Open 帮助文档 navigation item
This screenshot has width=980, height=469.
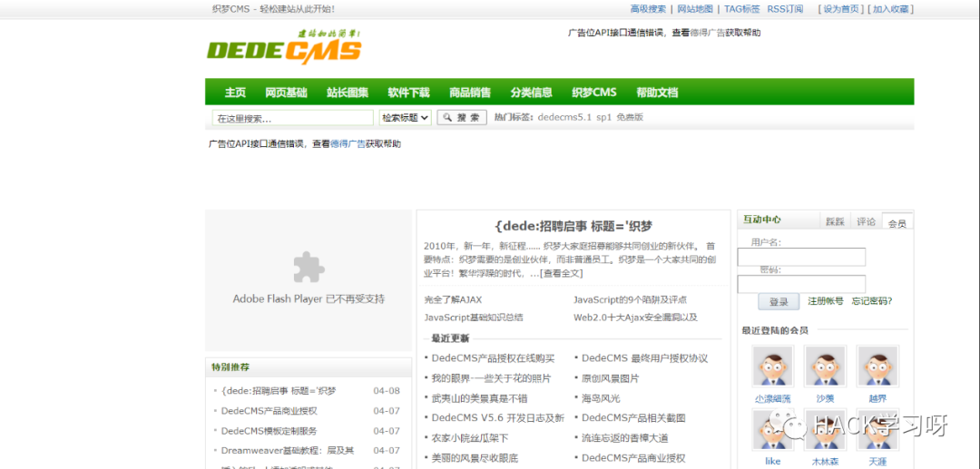click(x=657, y=93)
